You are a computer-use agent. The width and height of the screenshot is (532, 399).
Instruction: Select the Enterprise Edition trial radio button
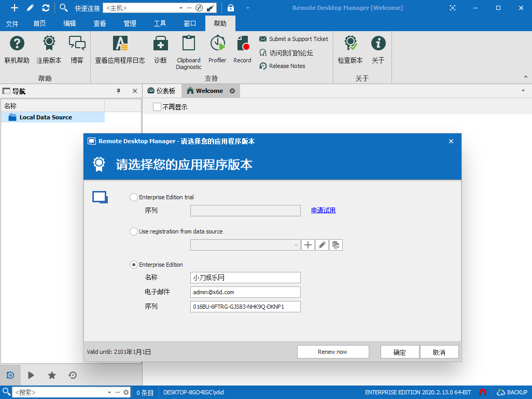tap(134, 197)
